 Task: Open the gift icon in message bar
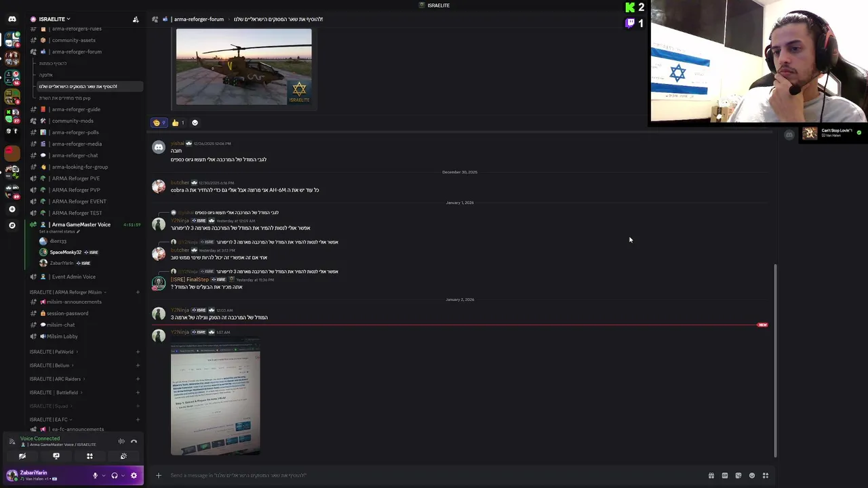[711, 475]
